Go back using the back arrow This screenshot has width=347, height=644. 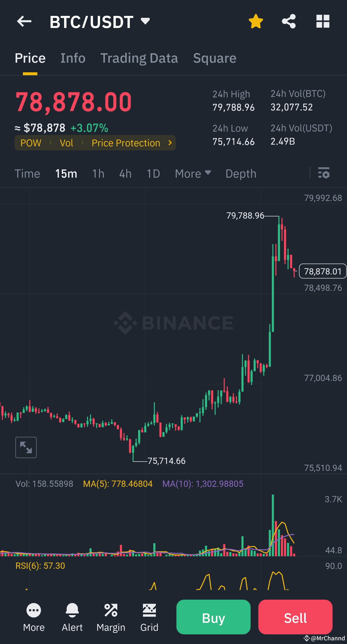coord(24,21)
